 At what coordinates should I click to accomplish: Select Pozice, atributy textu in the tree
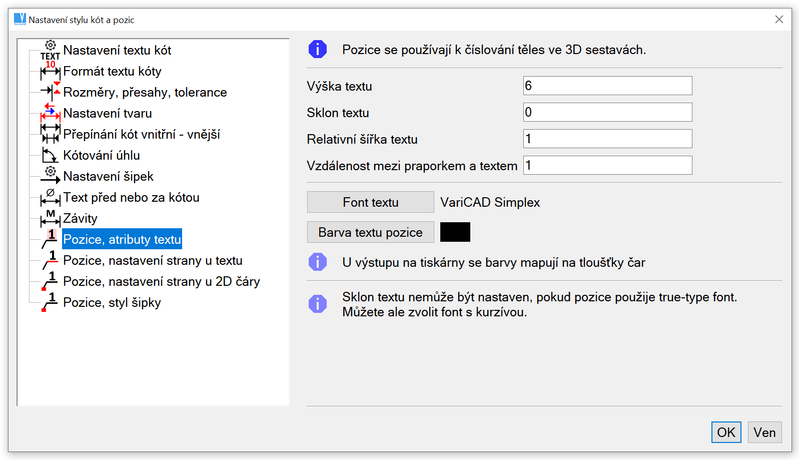pyautogui.click(x=122, y=239)
